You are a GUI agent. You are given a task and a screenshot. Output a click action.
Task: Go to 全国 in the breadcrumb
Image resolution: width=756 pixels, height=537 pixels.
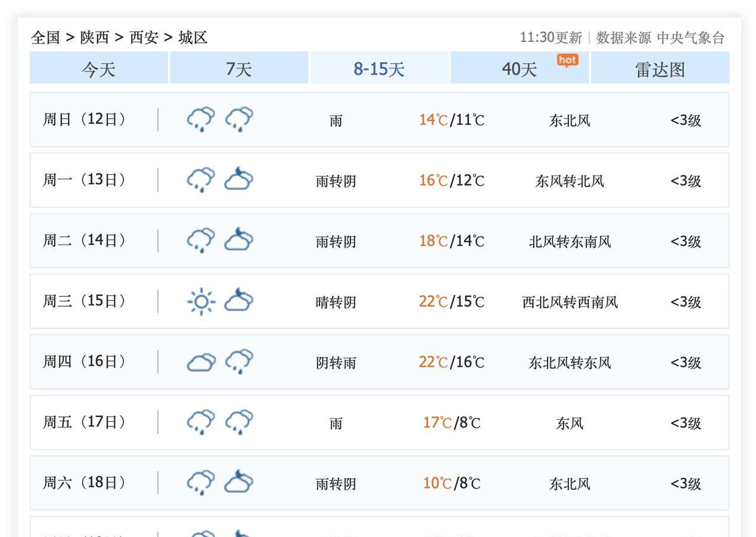tap(45, 38)
